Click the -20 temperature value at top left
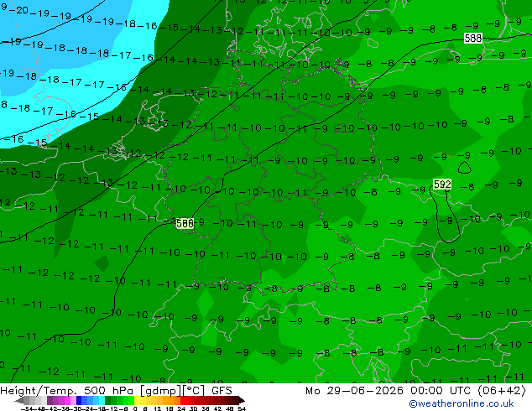Viewport: 532px width, 411px height. pyautogui.click(x=19, y=10)
